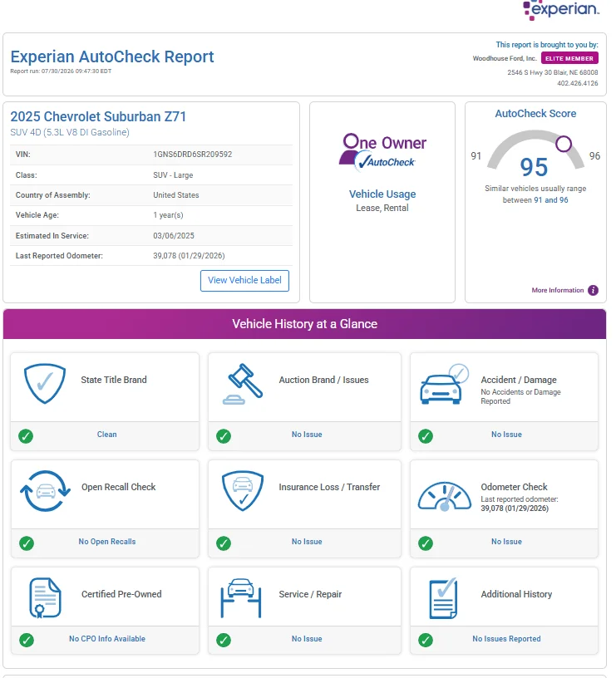
Task: Open the More Information link
Action: (558, 290)
